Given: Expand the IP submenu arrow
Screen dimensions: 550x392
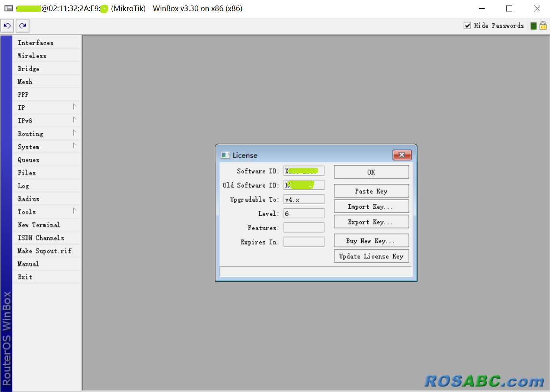Looking at the screenshot, I should [74, 107].
